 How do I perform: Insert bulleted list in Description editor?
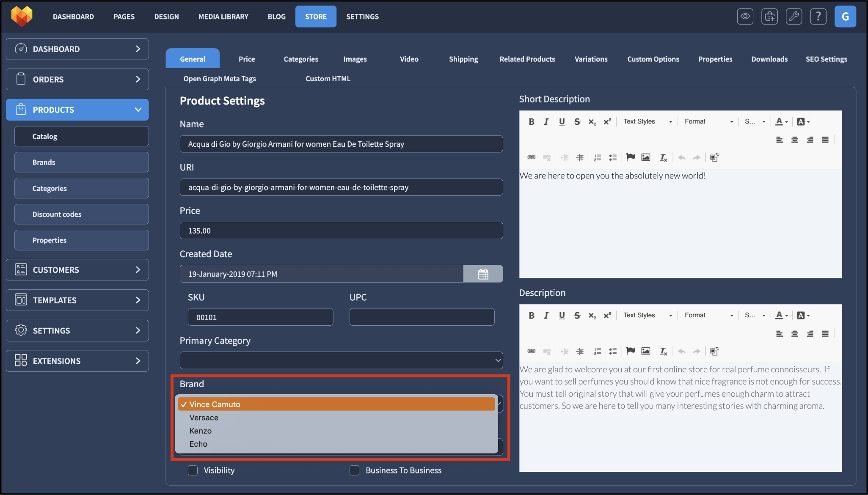coord(613,351)
